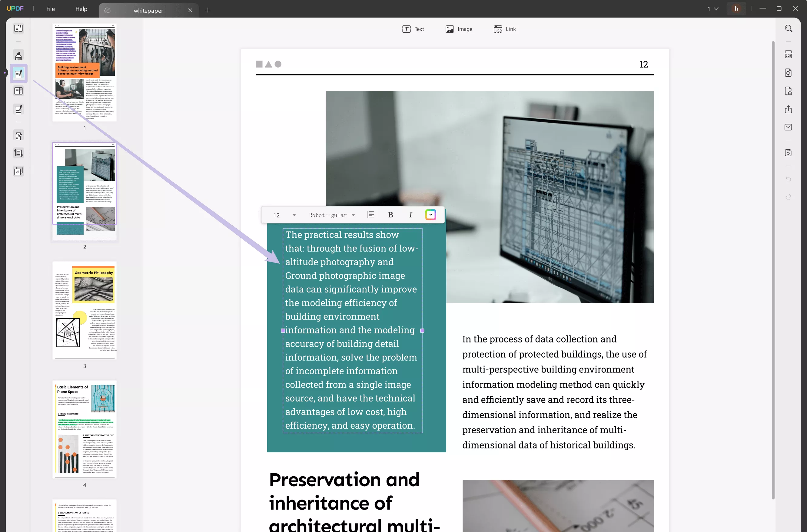Open the Page Tools copy icon
This screenshot has width=807, height=532.
(18, 136)
